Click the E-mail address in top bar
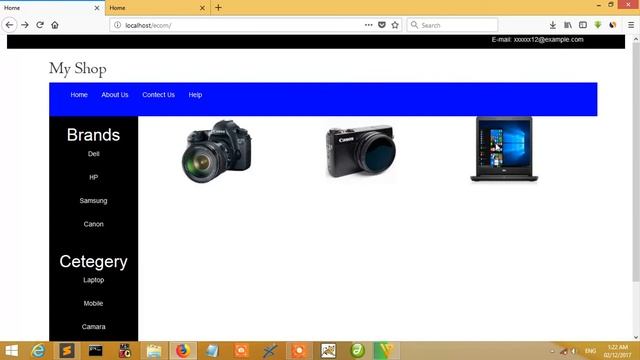Screen dimensions: 640x360 tap(537, 40)
